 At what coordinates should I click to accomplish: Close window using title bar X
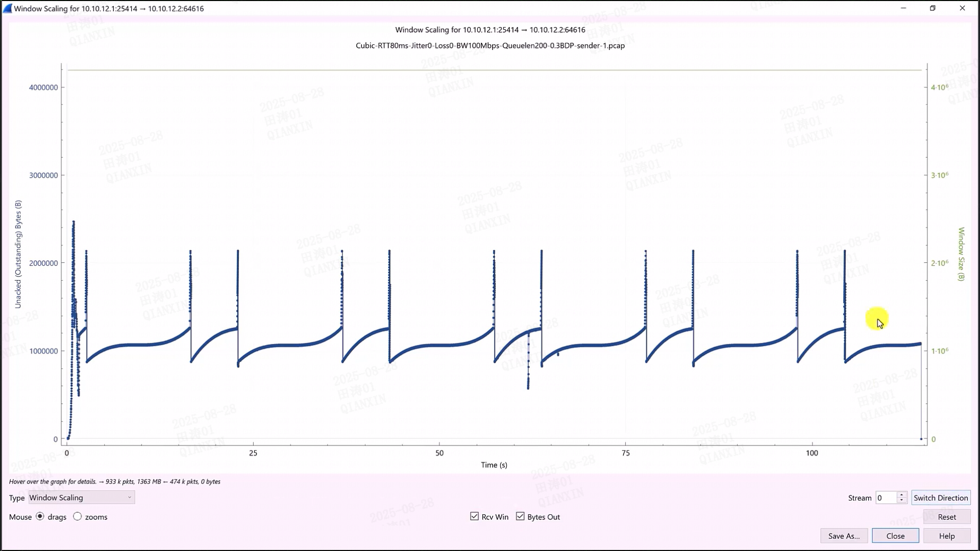(962, 8)
